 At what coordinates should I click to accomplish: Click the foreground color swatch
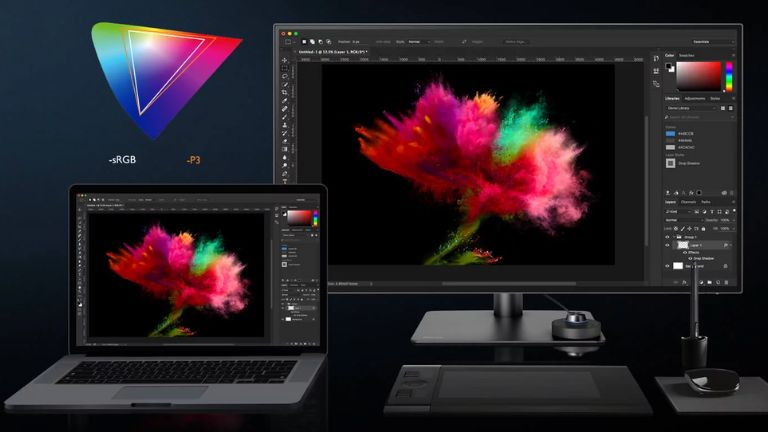click(x=668, y=66)
